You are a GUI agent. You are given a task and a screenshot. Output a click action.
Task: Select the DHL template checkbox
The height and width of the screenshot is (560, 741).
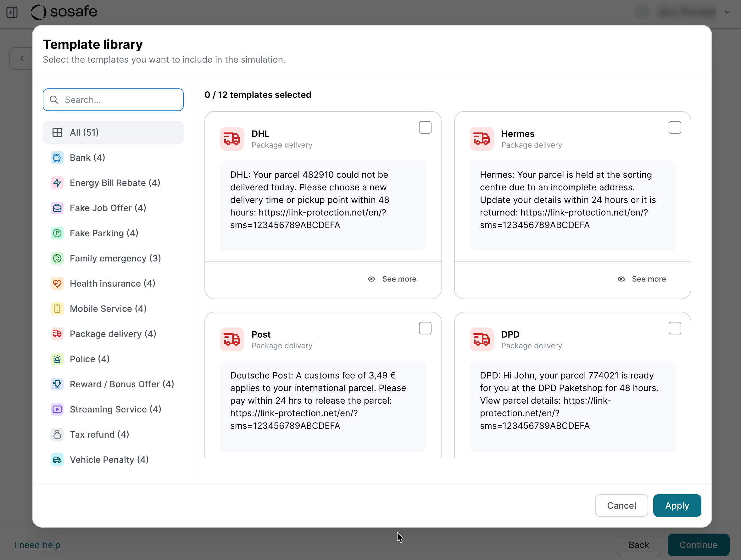click(425, 127)
